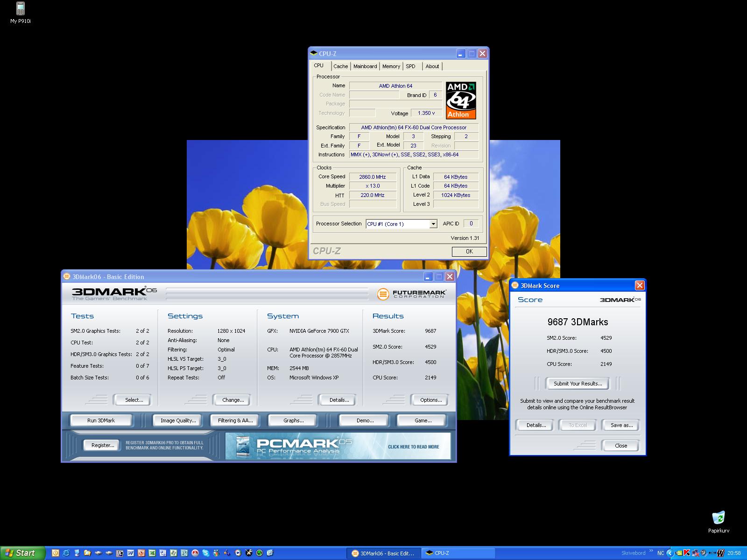
Task: Switch to the SPD tab in CPU-Z
Action: [x=411, y=66]
